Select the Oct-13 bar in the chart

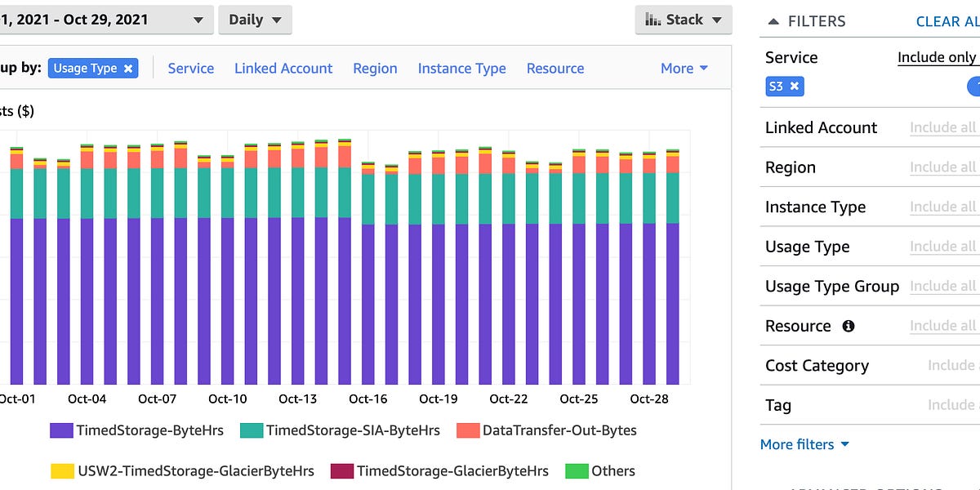point(297,286)
